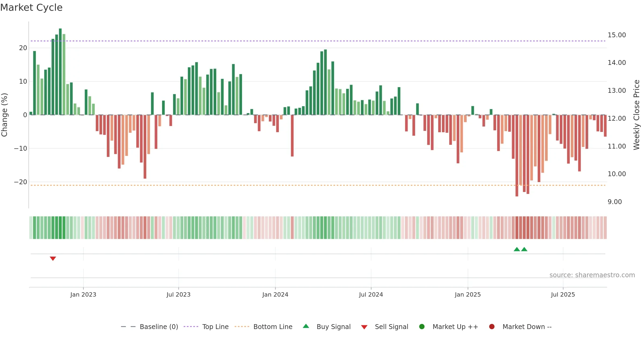Toggle the Bottom Line legend label
This screenshot has height=362, width=644.
tap(273, 327)
